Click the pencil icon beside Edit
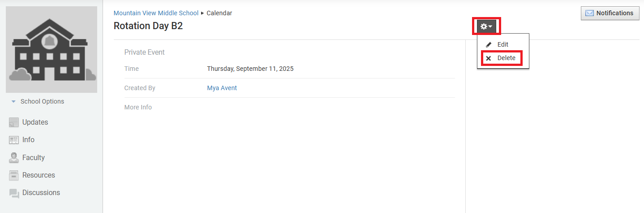 coord(489,45)
